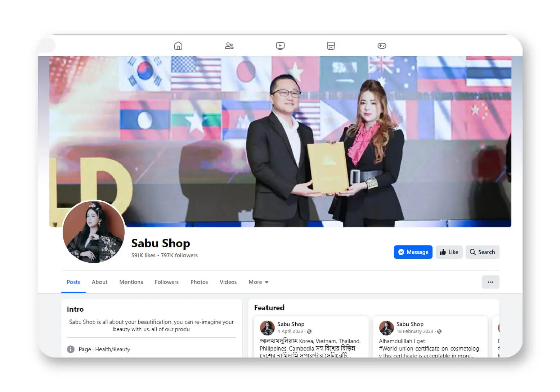The height and width of the screenshot is (392, 560).
Task: Click the globe privacy icon on 18 February post
Action: 439,331
